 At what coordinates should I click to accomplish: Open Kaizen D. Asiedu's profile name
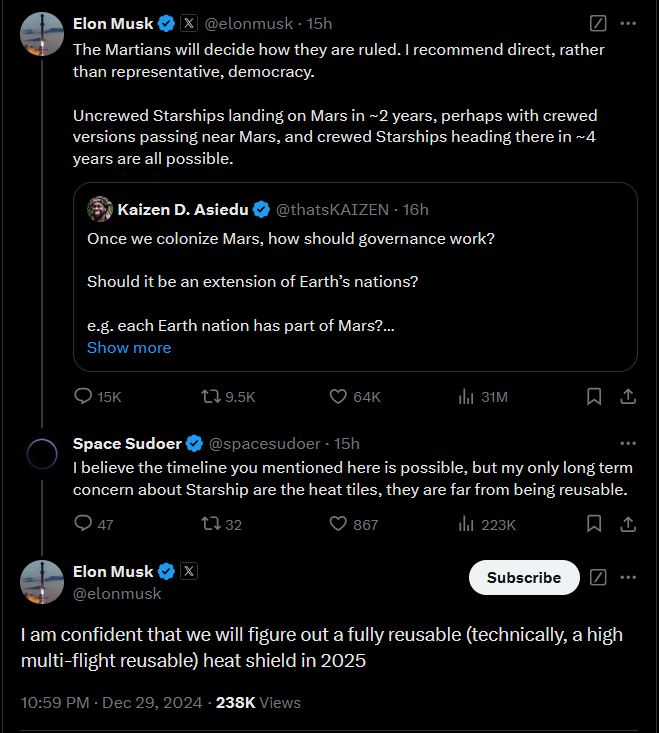point(182,209)
